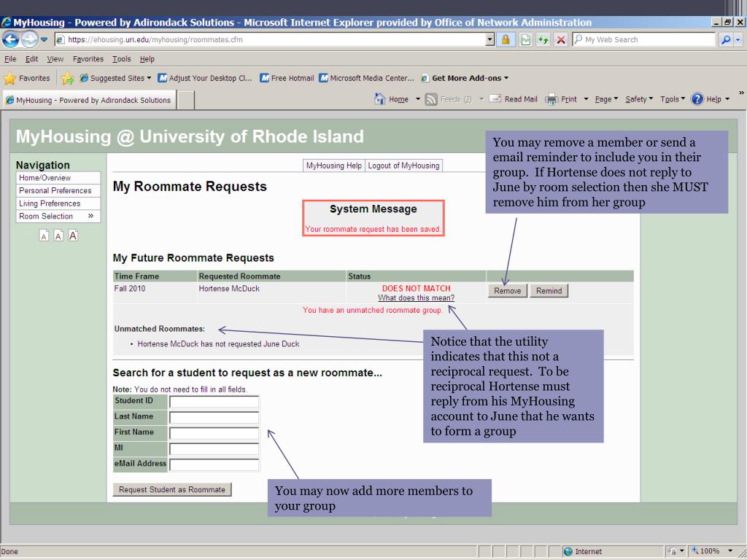Viewport: 747px width, 560px height.
Task: Open the Suggested Sites favorites item
Action: click(115, 78)
